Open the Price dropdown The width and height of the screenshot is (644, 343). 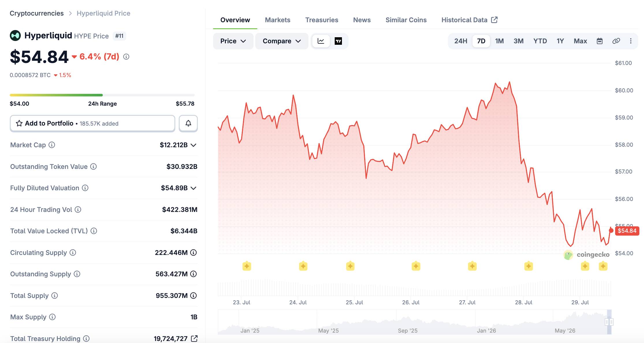click(x=233, y=41)
